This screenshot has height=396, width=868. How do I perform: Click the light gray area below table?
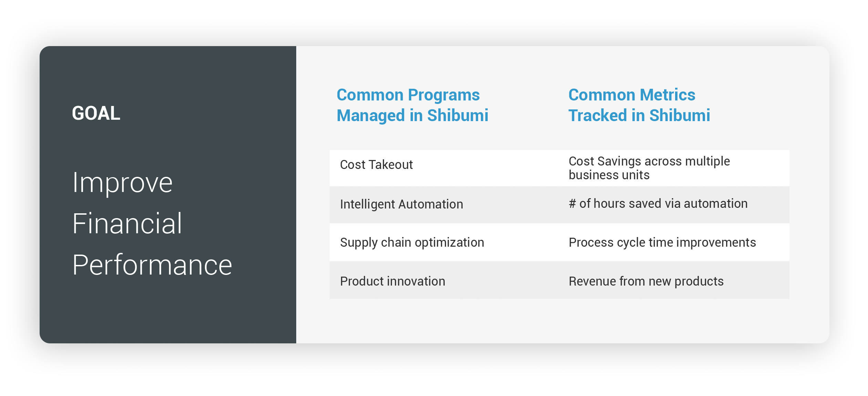pyautogui.click(x=559, y=321)
